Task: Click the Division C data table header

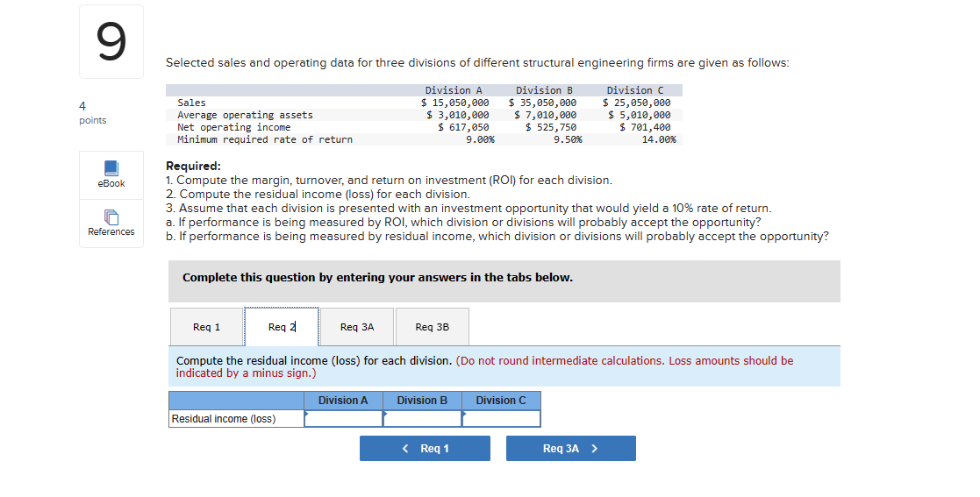Action: pos(635,90)
